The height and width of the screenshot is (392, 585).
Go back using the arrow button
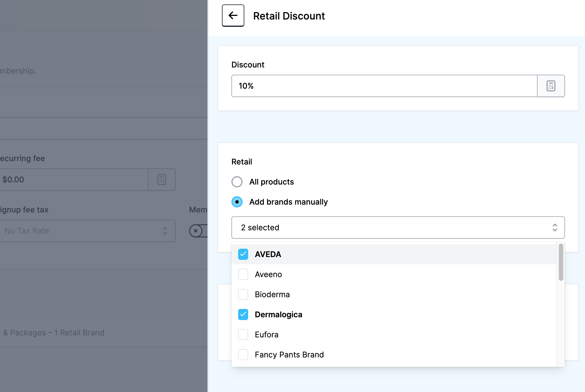(x=233, y=16)
